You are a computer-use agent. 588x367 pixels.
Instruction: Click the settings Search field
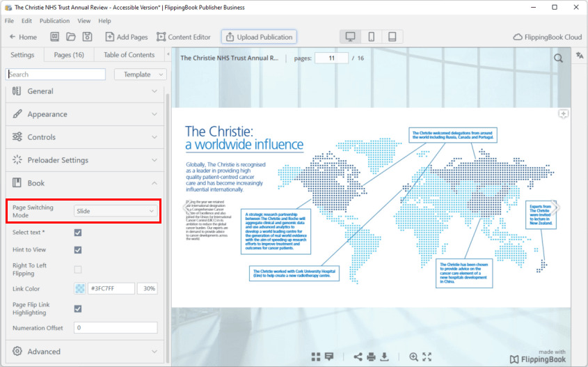(56, 75)
